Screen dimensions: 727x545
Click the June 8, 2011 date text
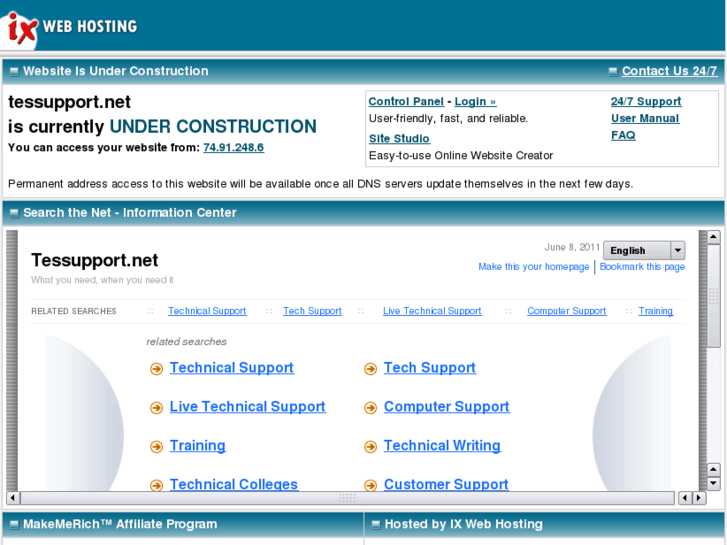pyautogui.click(x=572, y=247)
